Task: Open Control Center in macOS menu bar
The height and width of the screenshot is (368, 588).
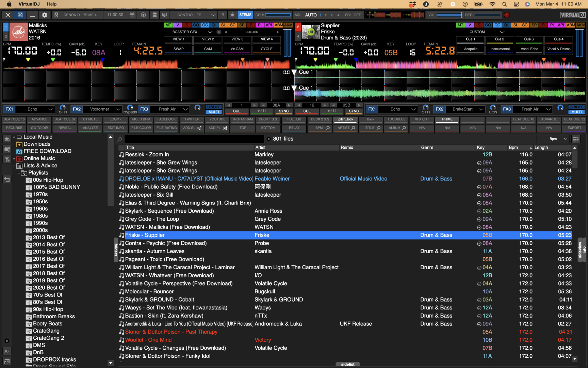Action: [516, 4]
